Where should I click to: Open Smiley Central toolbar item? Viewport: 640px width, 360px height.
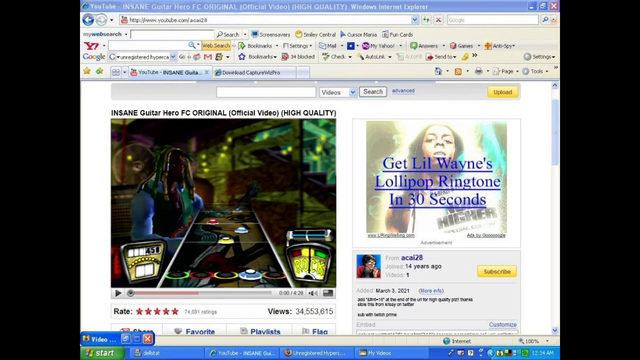[315, 35]
